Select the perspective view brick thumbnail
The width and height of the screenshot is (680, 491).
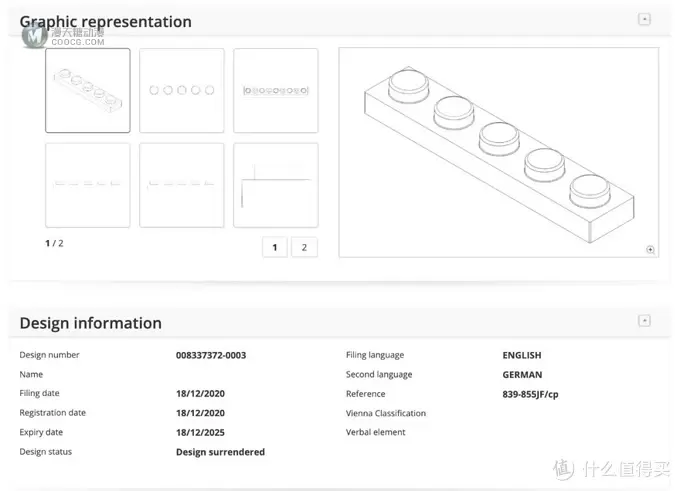(88, 90)
